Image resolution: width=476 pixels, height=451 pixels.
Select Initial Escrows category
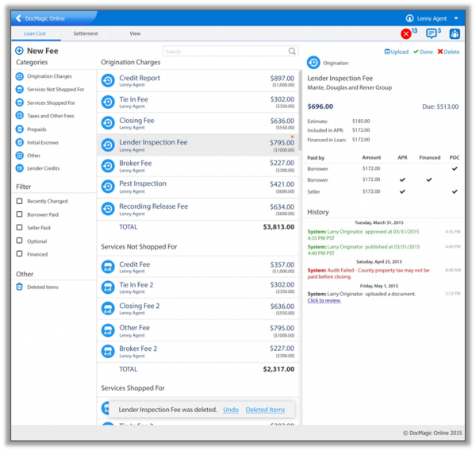point(42,142)
